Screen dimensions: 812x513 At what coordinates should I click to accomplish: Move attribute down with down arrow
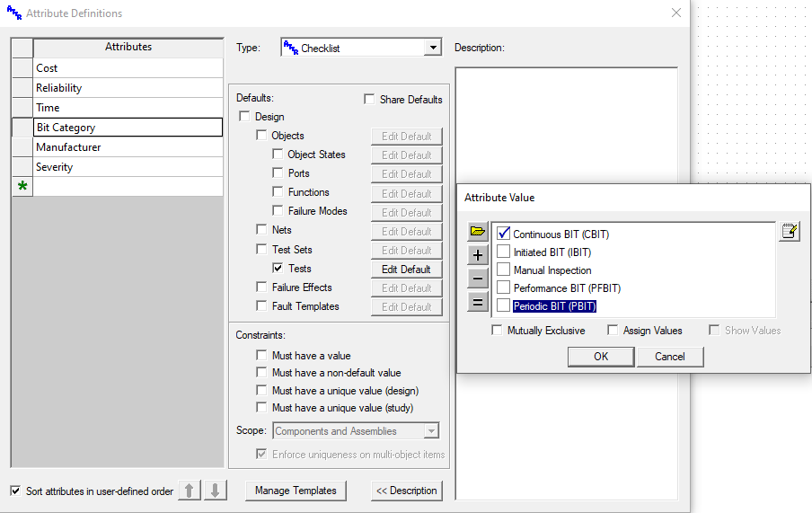point(216,491)
